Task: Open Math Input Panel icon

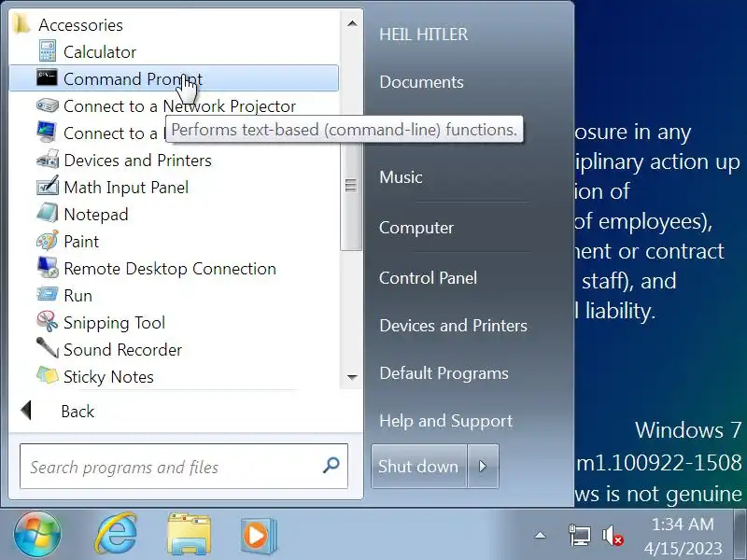Action: (x=48, y=186)
